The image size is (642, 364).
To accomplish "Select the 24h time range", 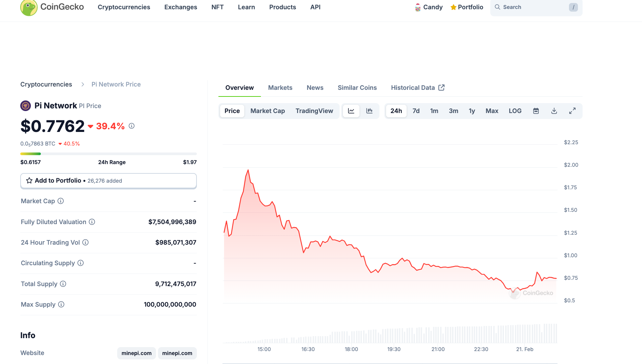I will coord(396,111).
